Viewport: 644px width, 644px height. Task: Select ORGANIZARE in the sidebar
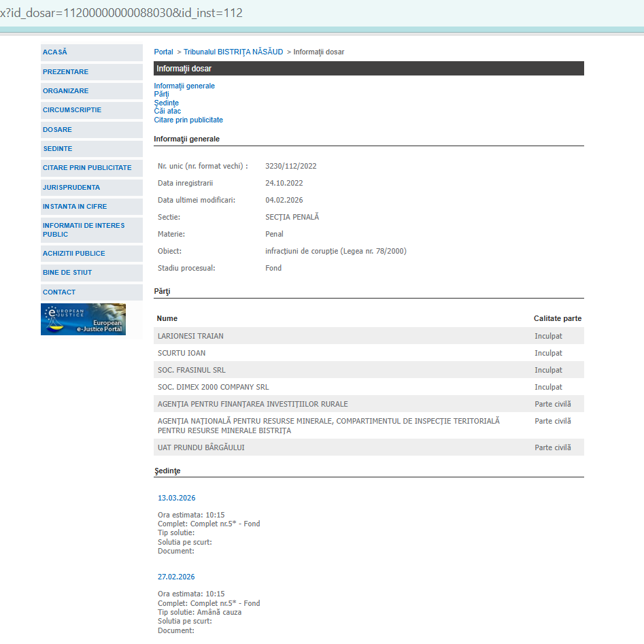point(65,91)
